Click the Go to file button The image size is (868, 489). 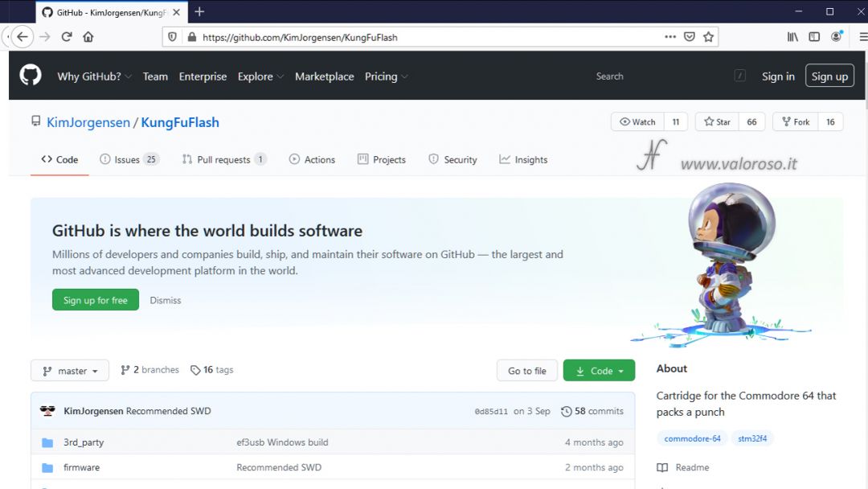point(527,371)
